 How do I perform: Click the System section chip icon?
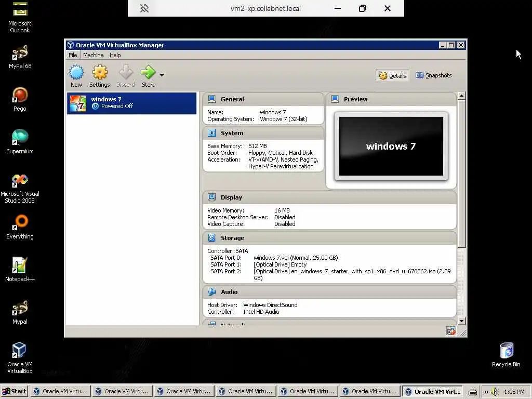click(212, 132)
